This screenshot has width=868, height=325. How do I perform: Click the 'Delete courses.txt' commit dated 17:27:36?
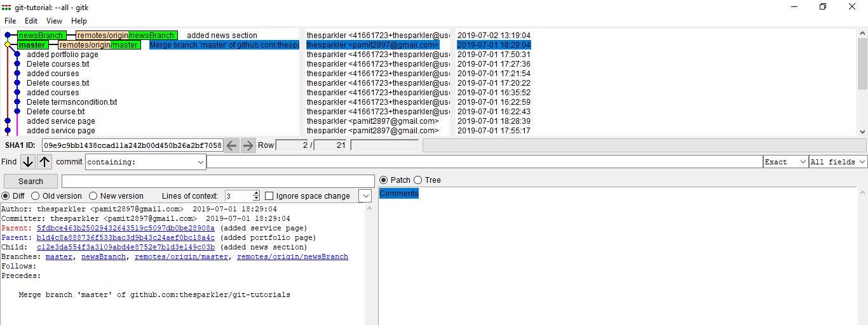58,64
